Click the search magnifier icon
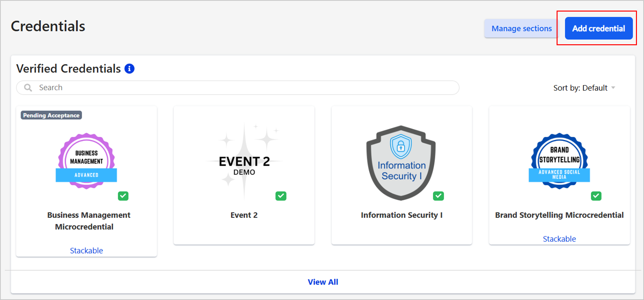Image resolution: width=644 pixels, height=300 pixels. tap(28, 88)
